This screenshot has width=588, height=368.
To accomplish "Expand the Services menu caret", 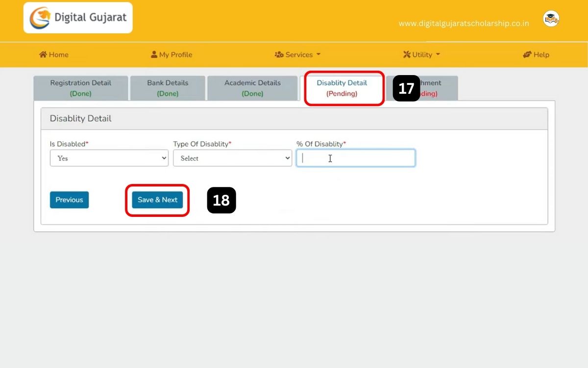I will click(318, 54).
